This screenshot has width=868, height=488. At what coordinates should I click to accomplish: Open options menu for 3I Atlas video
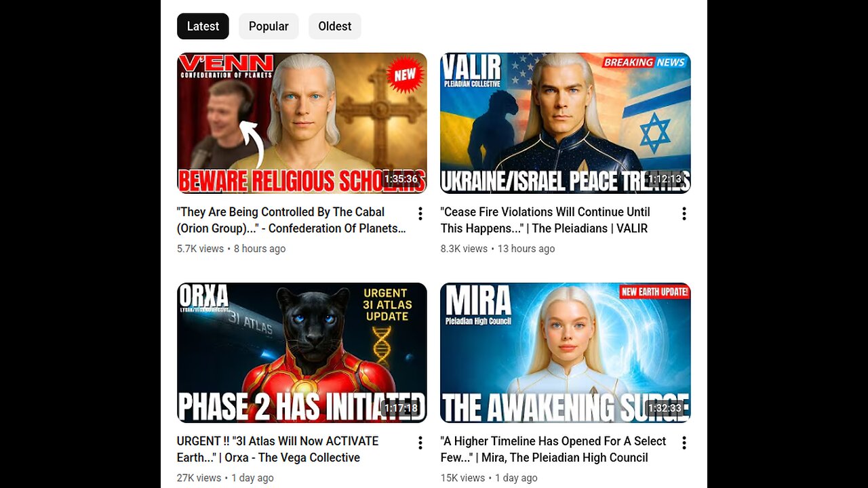pos(420,443)
